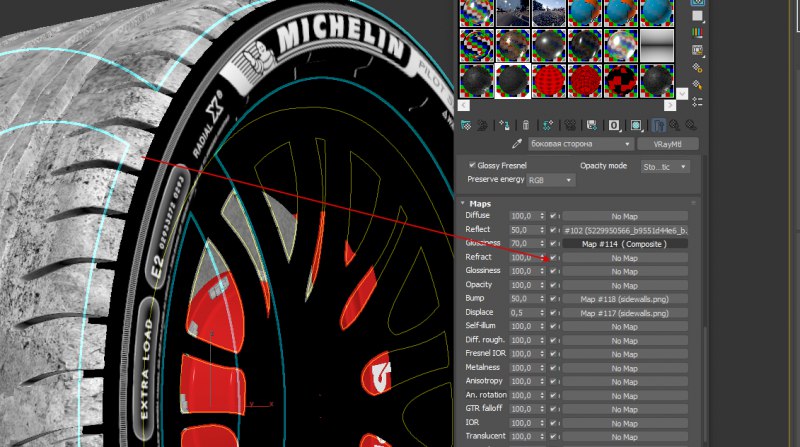Open Reflect map #102 button
Viewport: 800px width, 447px height.
pos(624,230)
